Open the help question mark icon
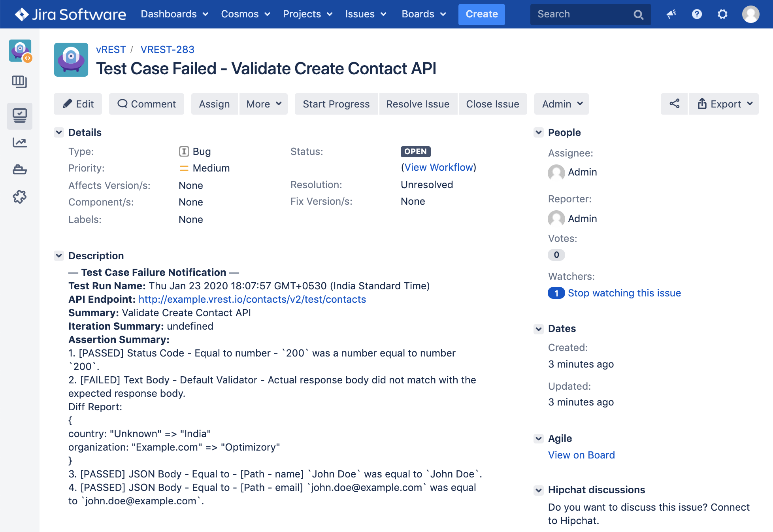 tap(697, 14)
